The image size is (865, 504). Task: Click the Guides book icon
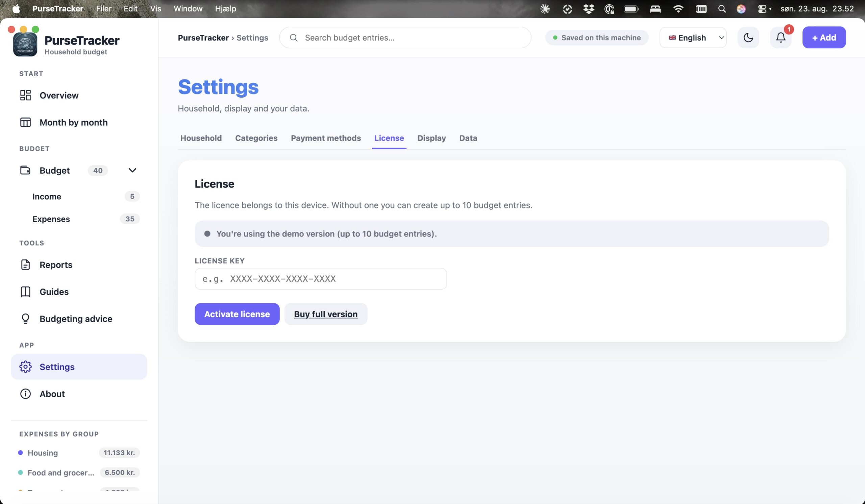coord(25,292)
